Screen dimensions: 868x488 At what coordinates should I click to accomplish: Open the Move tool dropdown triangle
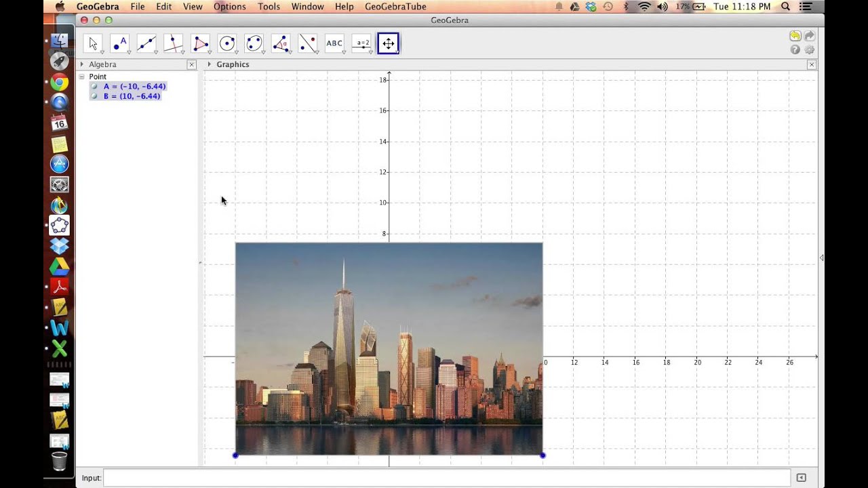[102, 52]
